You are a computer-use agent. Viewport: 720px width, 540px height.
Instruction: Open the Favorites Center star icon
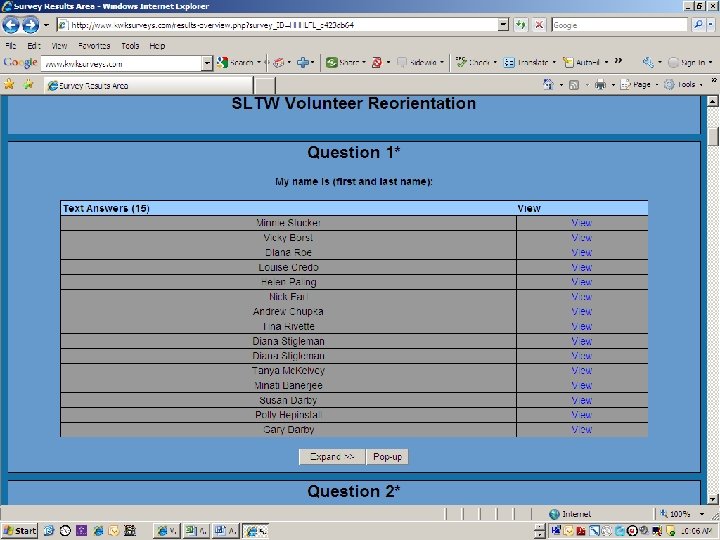pos(9,84)
